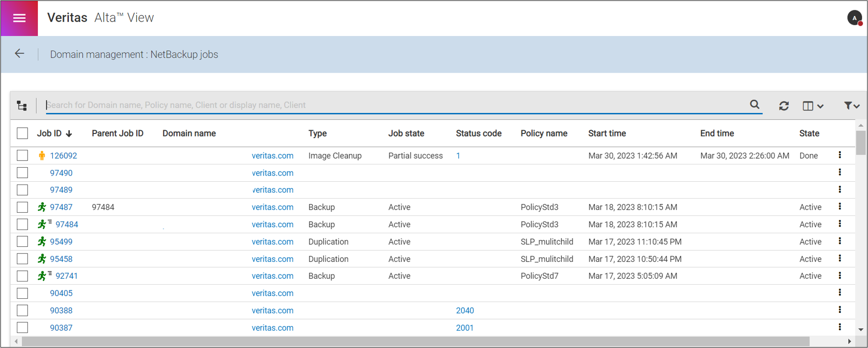Screen dimensions: 868x348
Task: Click the Job state column header
Action: coord(406,133)
